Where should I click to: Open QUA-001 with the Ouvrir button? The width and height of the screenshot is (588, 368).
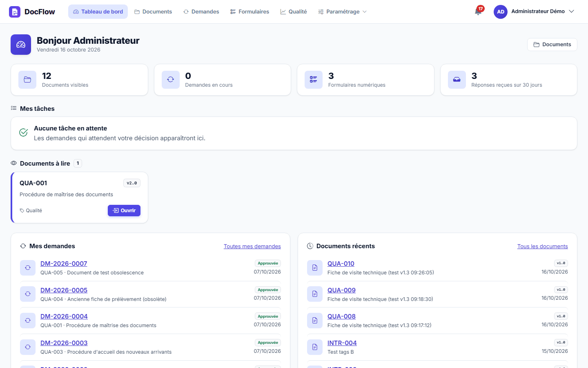pos(124,211)
